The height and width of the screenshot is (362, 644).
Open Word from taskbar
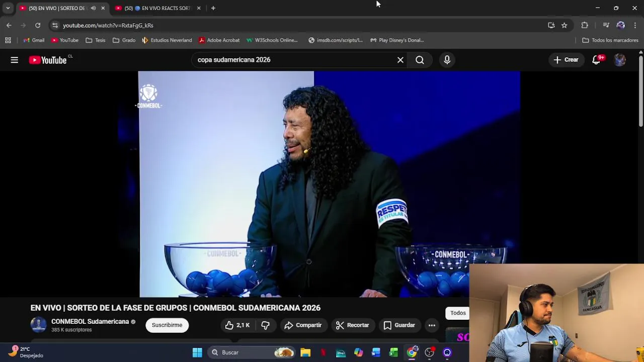coord(376,352)
